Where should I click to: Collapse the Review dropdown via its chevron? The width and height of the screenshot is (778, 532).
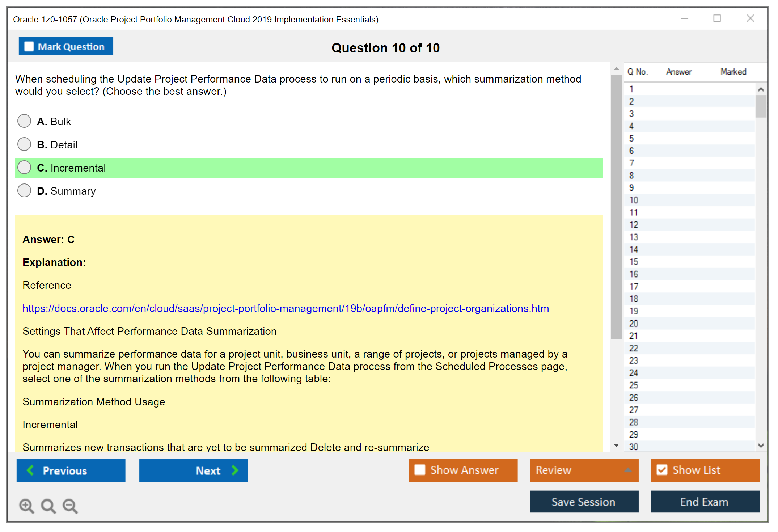(629, 470)
